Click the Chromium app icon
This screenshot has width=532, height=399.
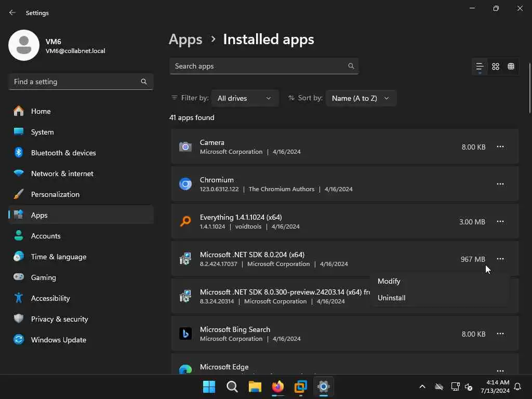coord(185,184)
